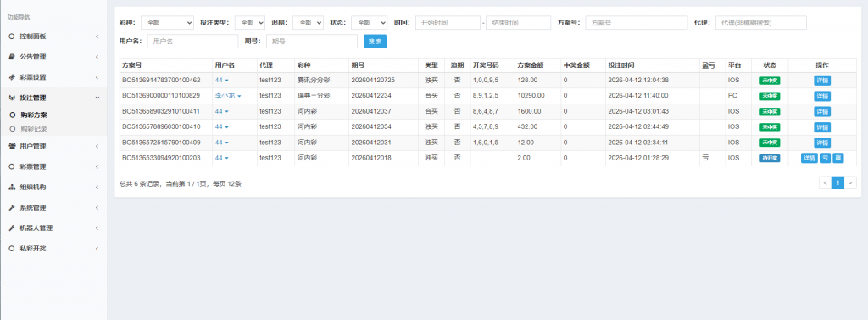Click draw numbers 1,6,0,1,5
Image resolution: width=868 pixels, height=320 pixels.
(486, 143)
